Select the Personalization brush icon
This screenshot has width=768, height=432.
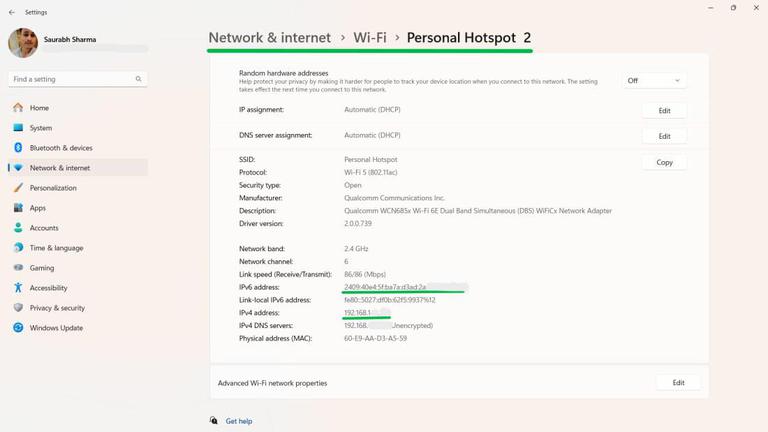point(18,188)
